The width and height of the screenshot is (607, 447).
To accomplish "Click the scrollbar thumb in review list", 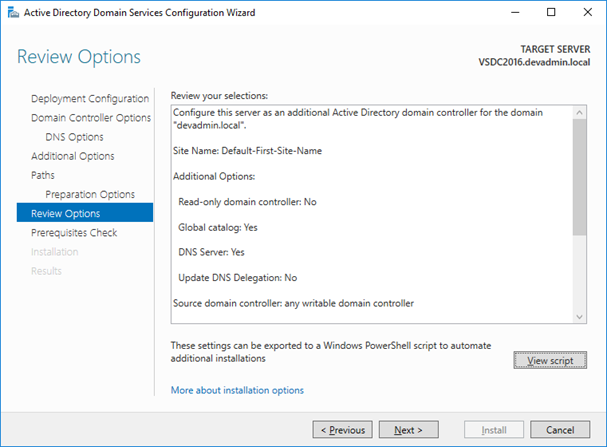I will 580,177.
